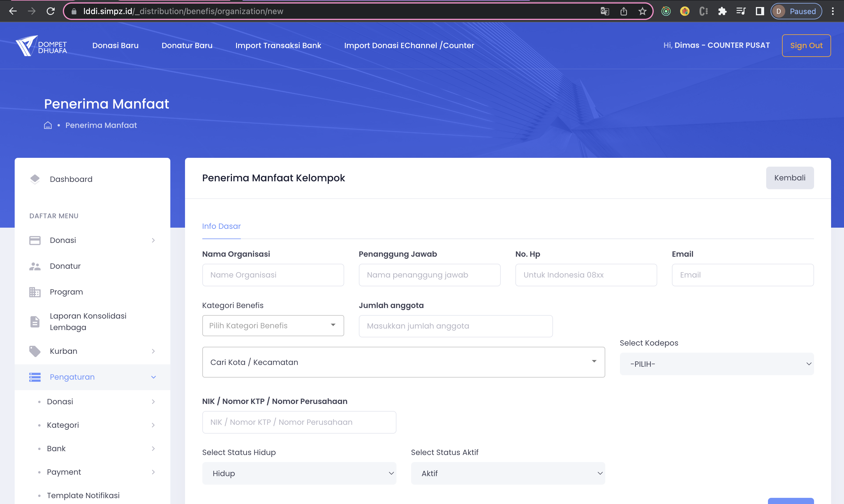Click the Kurban tag icon
844x504 pixels.
point(35,351)
